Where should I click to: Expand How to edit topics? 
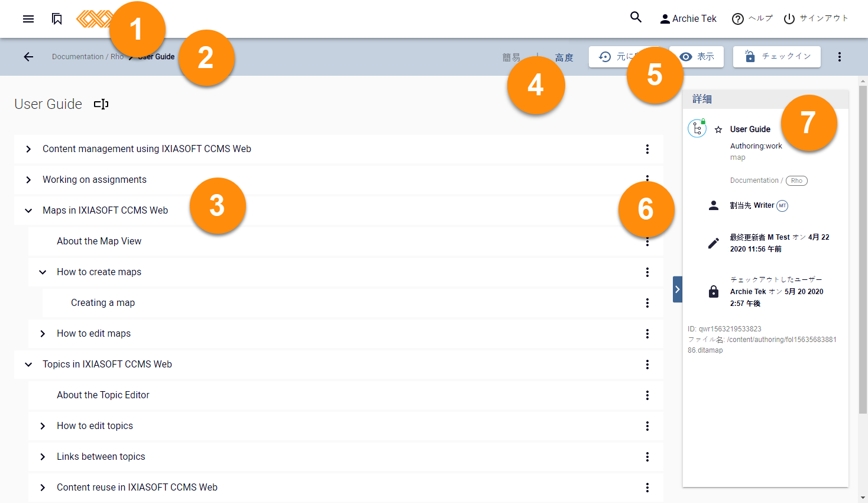pos(43,426)
